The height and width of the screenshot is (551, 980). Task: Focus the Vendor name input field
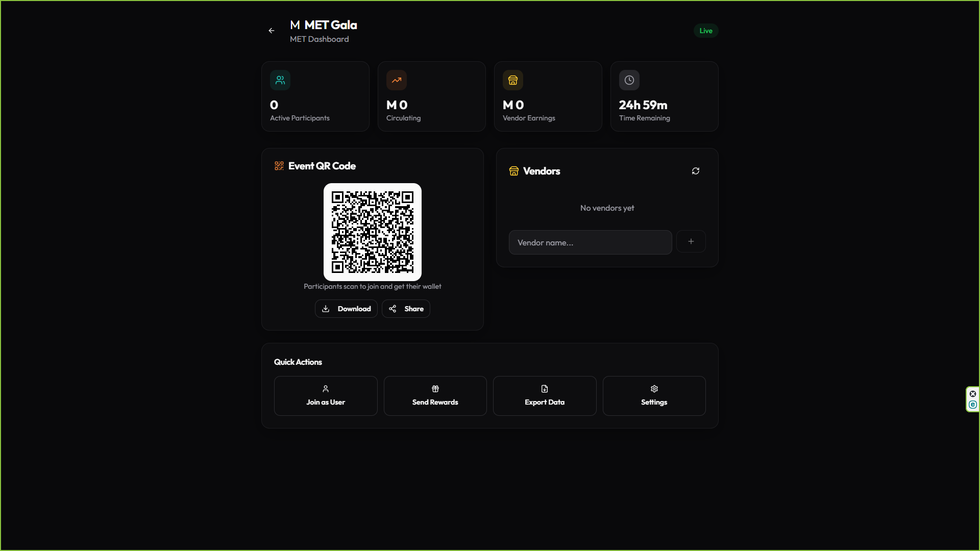(590, 242)
